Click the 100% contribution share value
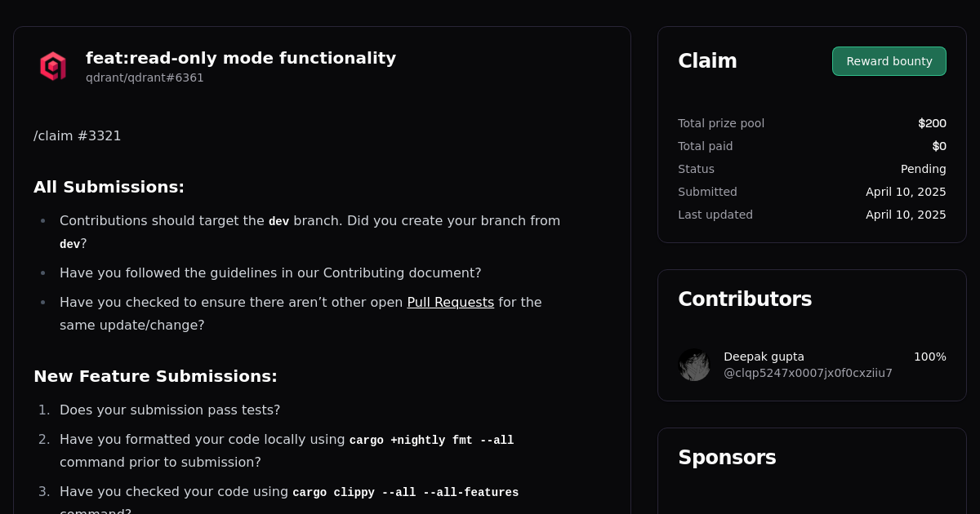This screenshot has width=980, height=514. [930, 357]
